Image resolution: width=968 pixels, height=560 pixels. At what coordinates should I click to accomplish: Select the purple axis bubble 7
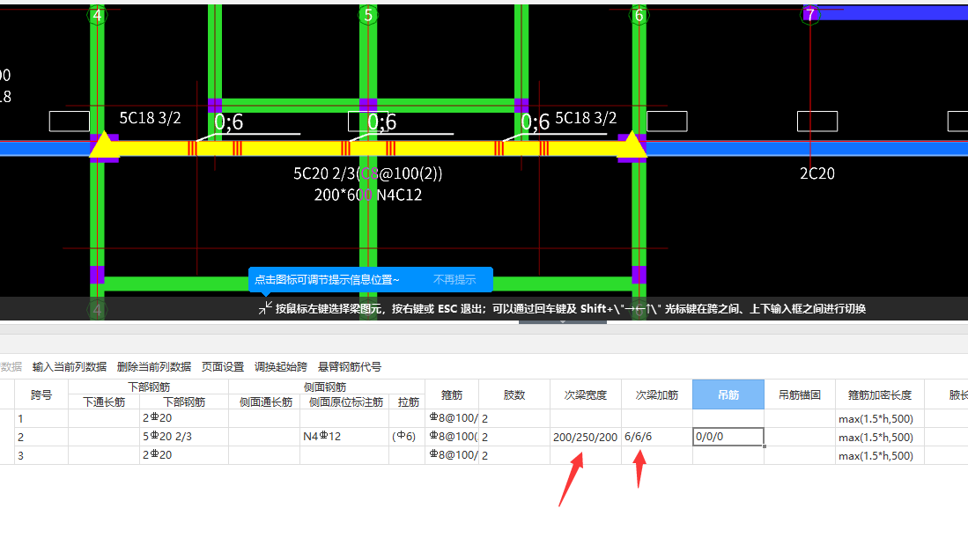[x=810, y=14]
